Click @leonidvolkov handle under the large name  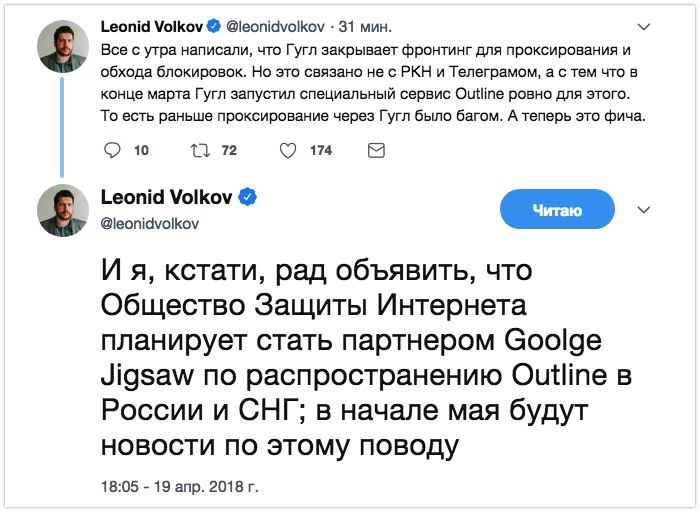[150, 223]
